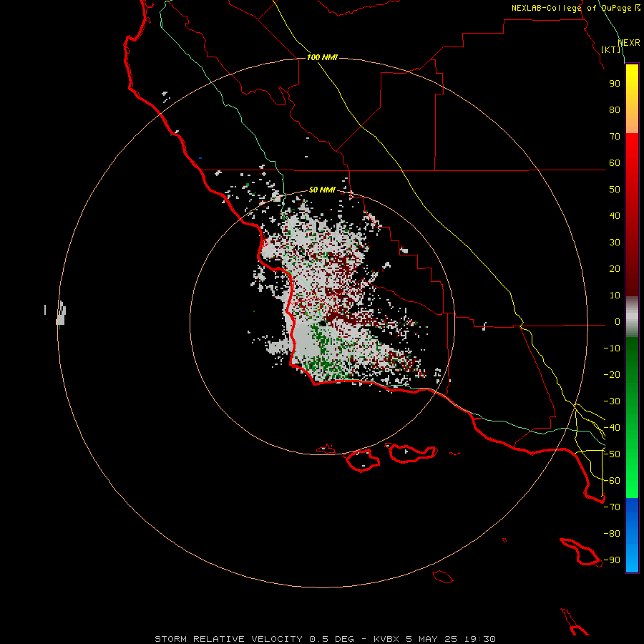Click the [KT] units label
This screenshot has width=644, height=644.
click(611, 49)
